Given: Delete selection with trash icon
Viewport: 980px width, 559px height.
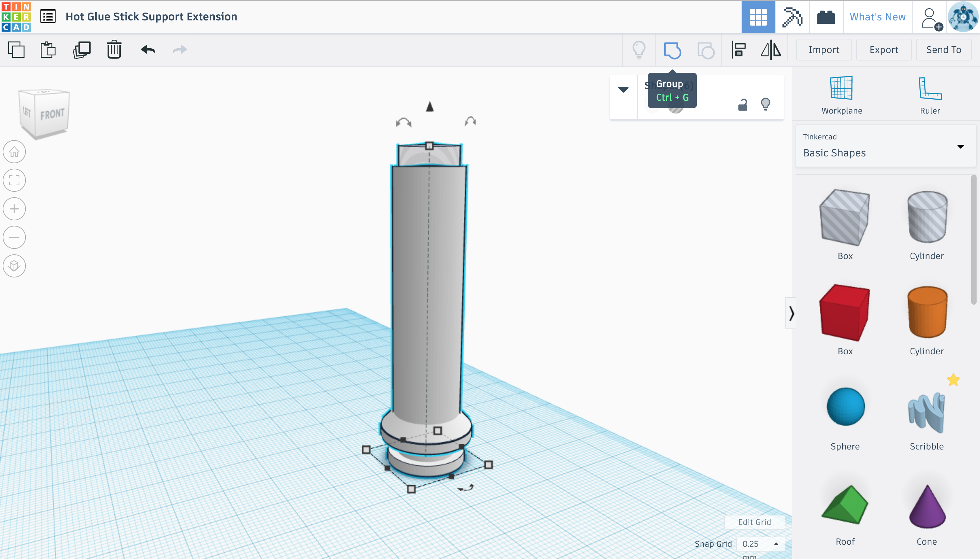Looking at the screenshot, I should [114, 50].
